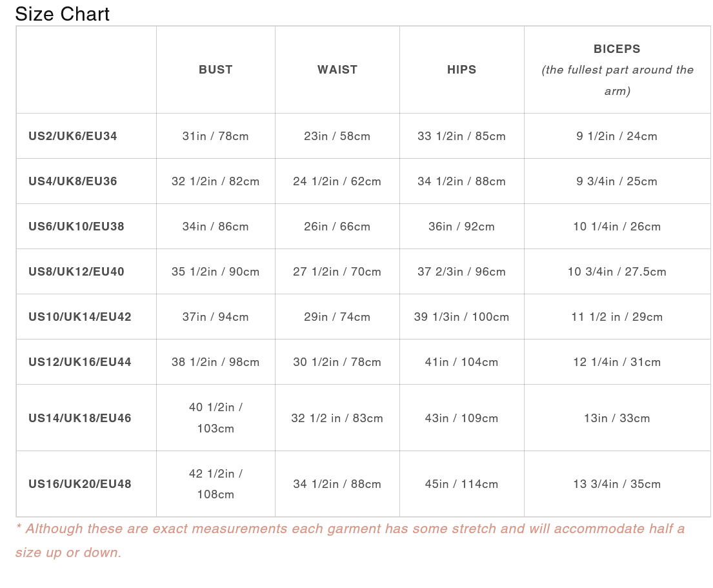Select the US10/UK14/EU42 row label
Screen dimensions: 713x588
[x=80, y=317]
